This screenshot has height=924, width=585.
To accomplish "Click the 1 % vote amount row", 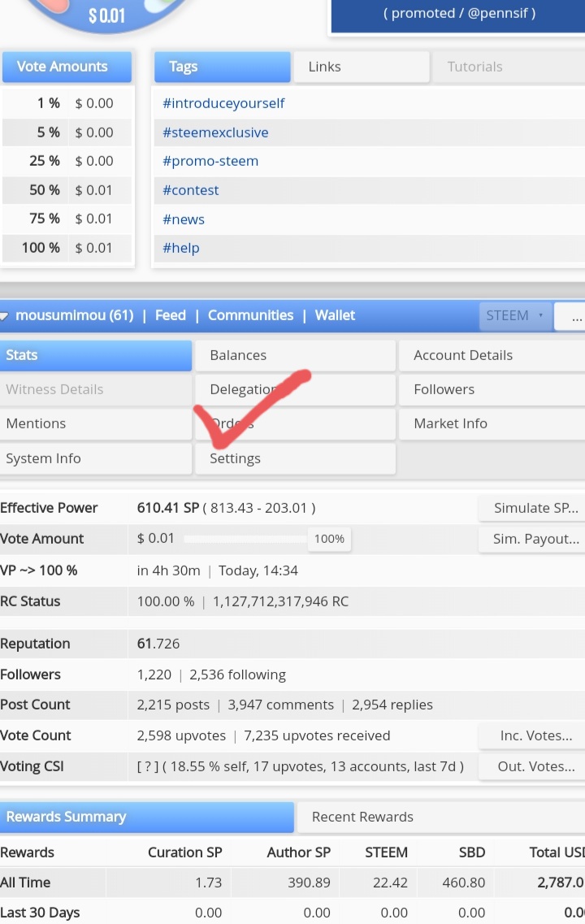I will click(x=67, y=103).
